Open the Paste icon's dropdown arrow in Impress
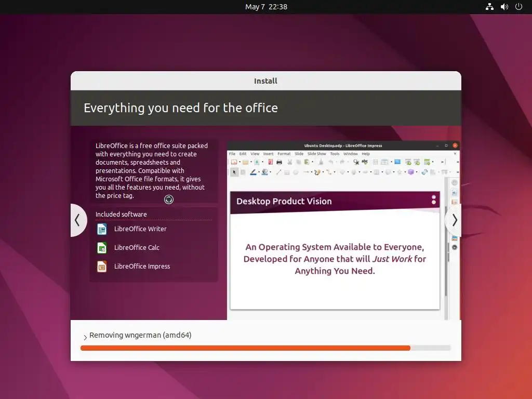Image resolution: width=532 pixels, height=399 pixels. [x=312, y=162]
